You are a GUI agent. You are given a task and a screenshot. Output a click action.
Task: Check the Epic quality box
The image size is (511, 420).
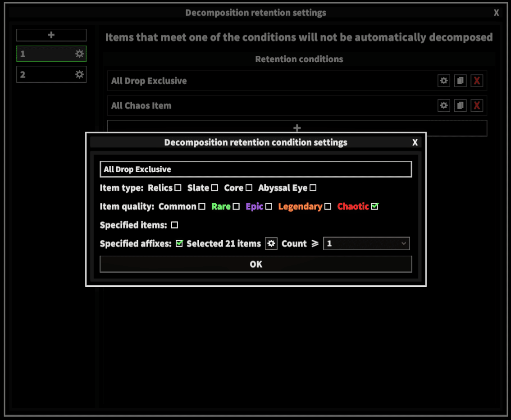[269, 206]
